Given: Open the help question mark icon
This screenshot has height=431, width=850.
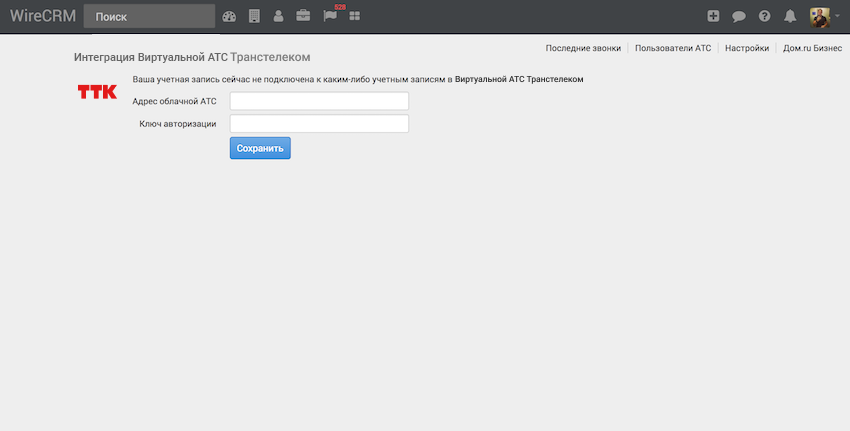Looking at the screenshot, I should [765, 16].
